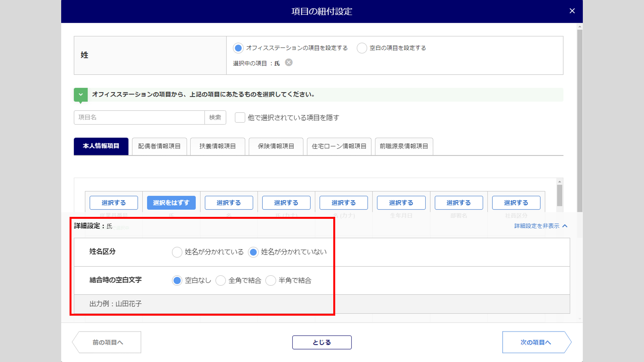Click the 選択中の項目：氏 text
Image resolution: width=644 pixels, height=362 pixels.
click(256, 63)
